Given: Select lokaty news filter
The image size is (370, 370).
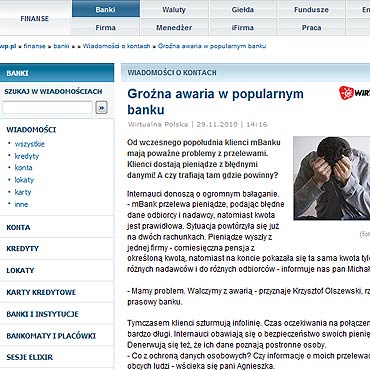Looking at the screenshot, I should (24, 180).
